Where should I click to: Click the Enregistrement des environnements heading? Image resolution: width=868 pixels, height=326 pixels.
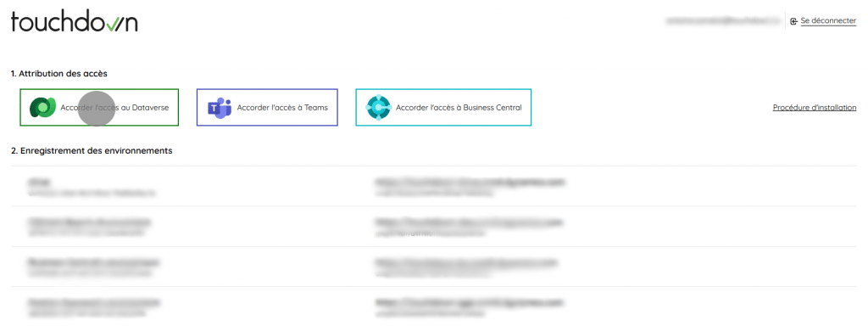point(92,150)
